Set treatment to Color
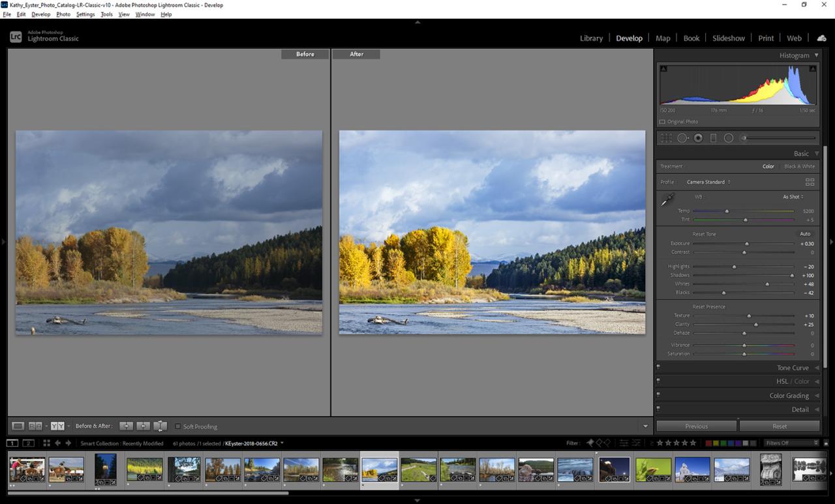The height and width of the screenshot is (504, 835). point(768,166)
